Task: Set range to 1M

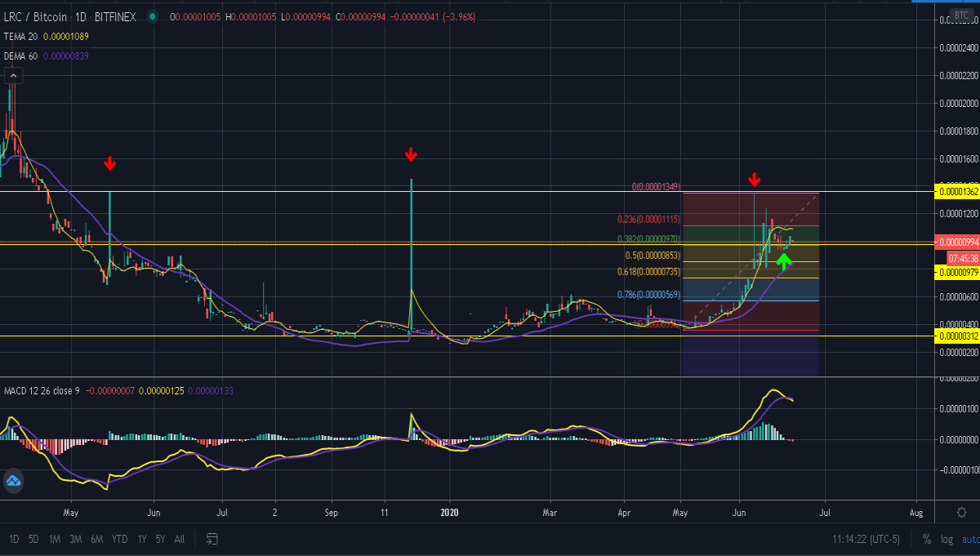Action: 55,539
